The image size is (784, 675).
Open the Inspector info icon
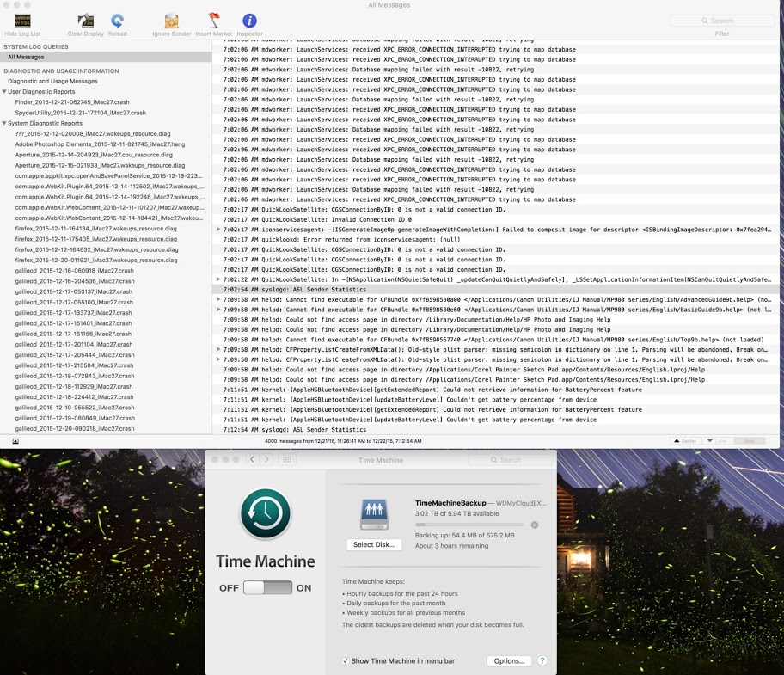pos(249,21)
